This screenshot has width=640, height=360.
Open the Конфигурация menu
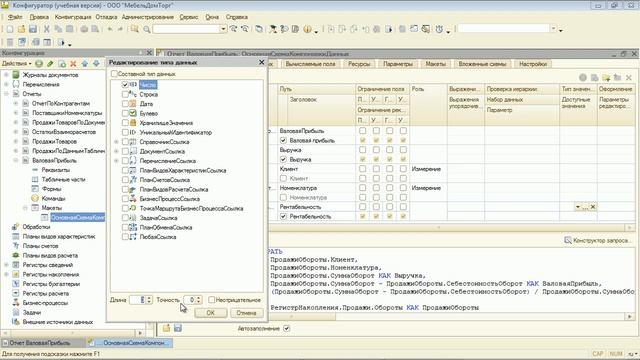[73, 17]
